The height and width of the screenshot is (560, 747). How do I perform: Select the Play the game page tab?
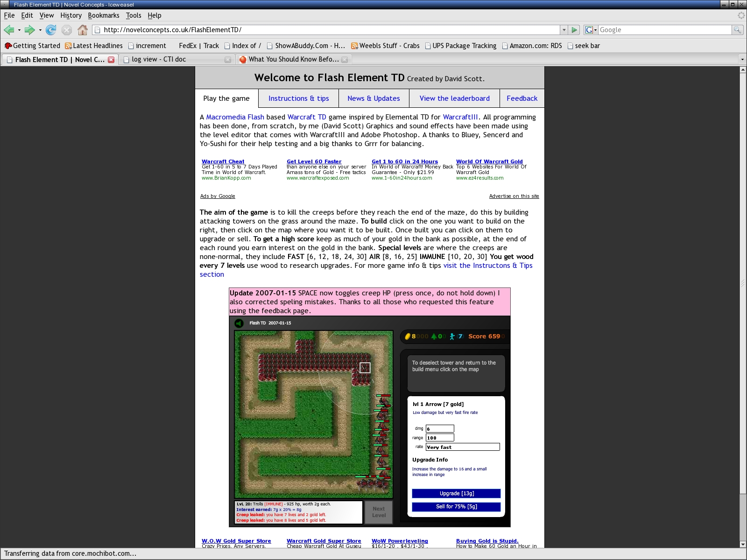(x=226, y=98)
